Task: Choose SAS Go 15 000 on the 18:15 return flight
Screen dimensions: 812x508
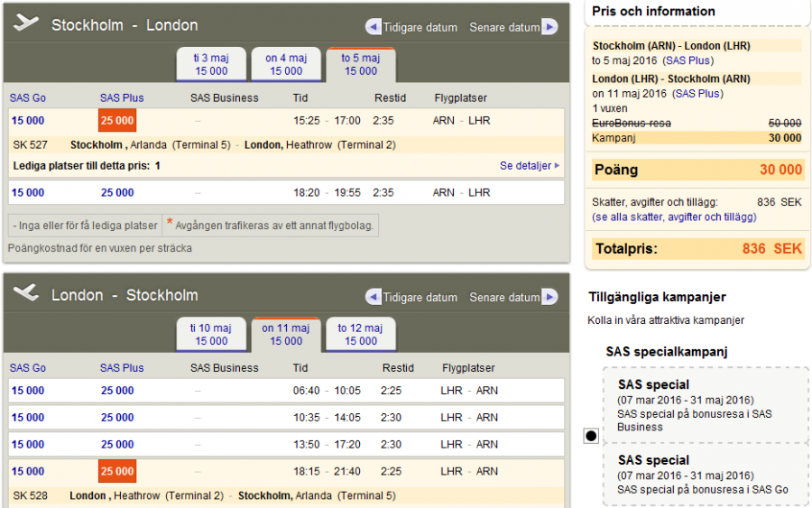Action: tap(28, 471)
